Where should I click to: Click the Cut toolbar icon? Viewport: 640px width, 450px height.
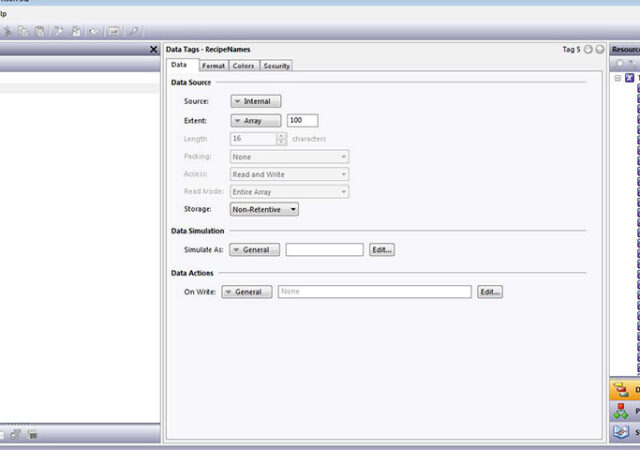[7, 31]
